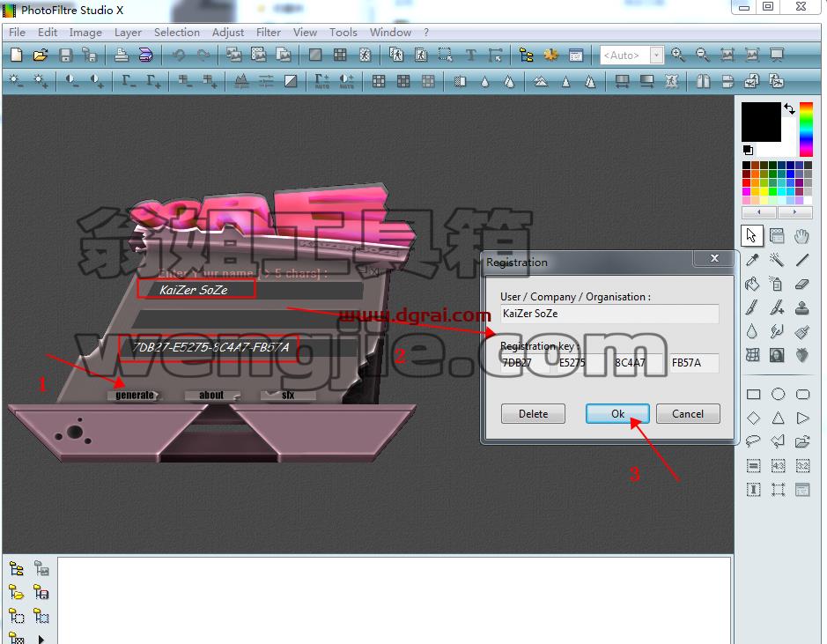Open a file with the Open folder icon
827x644 pixels.
41,55
